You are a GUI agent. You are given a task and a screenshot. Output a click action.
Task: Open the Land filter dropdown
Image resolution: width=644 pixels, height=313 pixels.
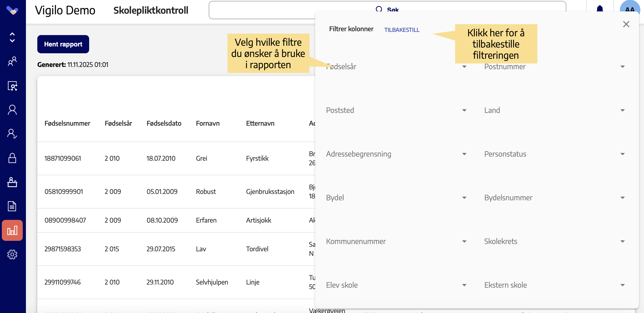coord(555,110)
